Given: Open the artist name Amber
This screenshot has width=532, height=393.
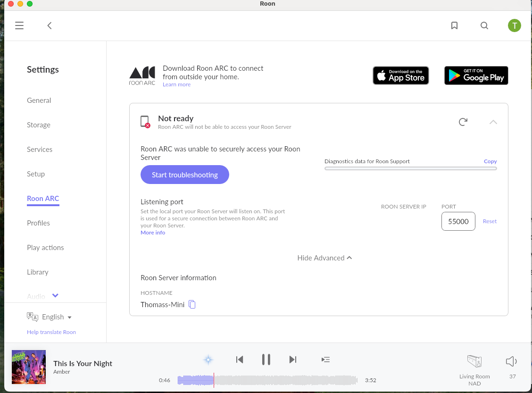Looking at the screenshot, I should 62,372.
